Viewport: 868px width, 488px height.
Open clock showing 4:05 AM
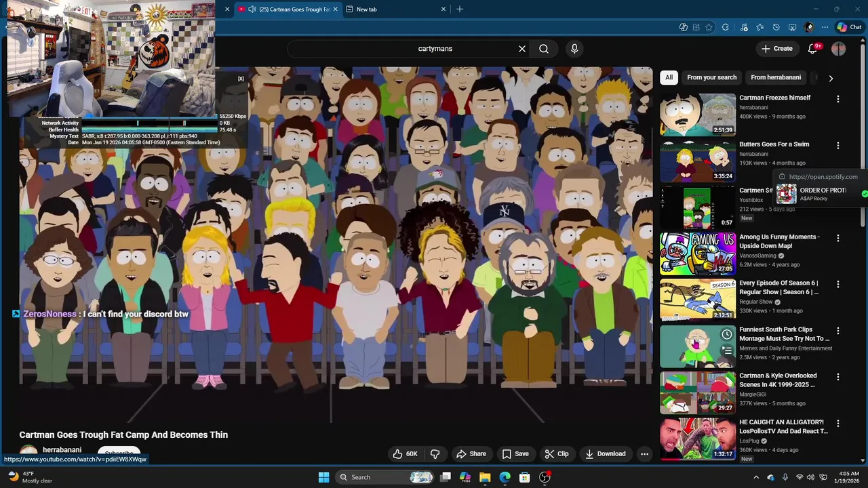(x=848, y=477)
